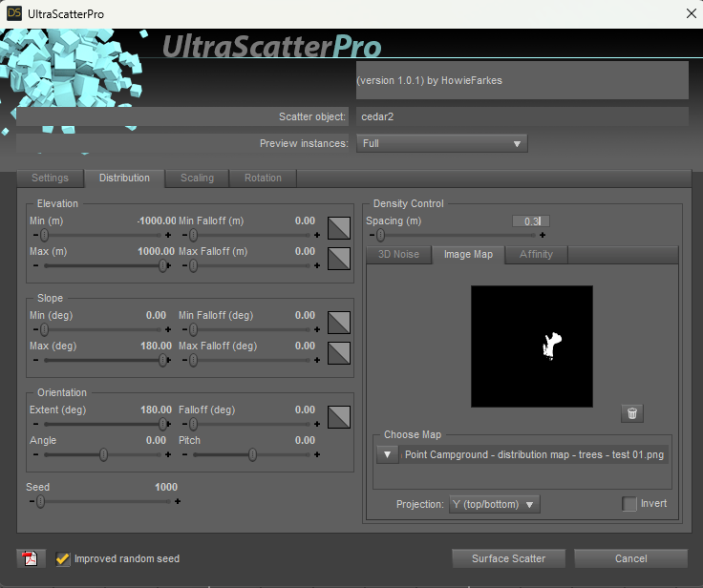This screenshot has width=703, height=588.
Task: Delete the image map with trash icon
Action: [632, 413]
